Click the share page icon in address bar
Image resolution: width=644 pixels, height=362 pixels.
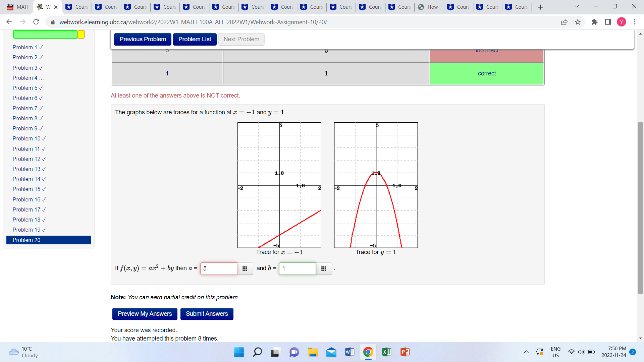click(x=564, y=22)
